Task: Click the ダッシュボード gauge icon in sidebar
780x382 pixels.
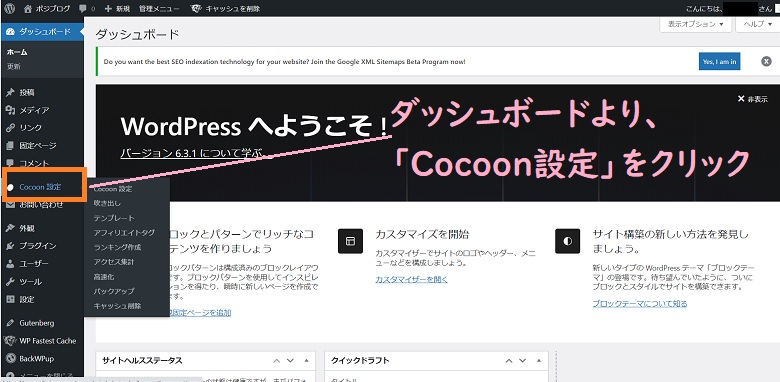Action: pyautogui.click(x=10, y=31)
